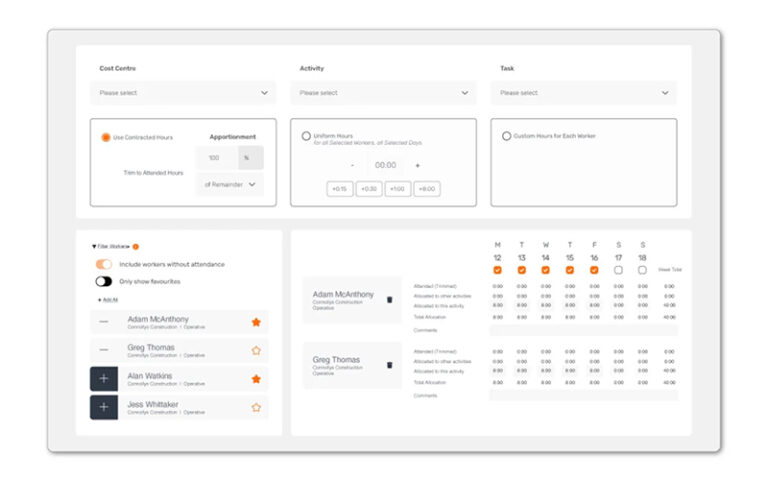Delete Greg Thomas's allocation with trash icon
Screen dimensions: 768x480
[389, 365]
